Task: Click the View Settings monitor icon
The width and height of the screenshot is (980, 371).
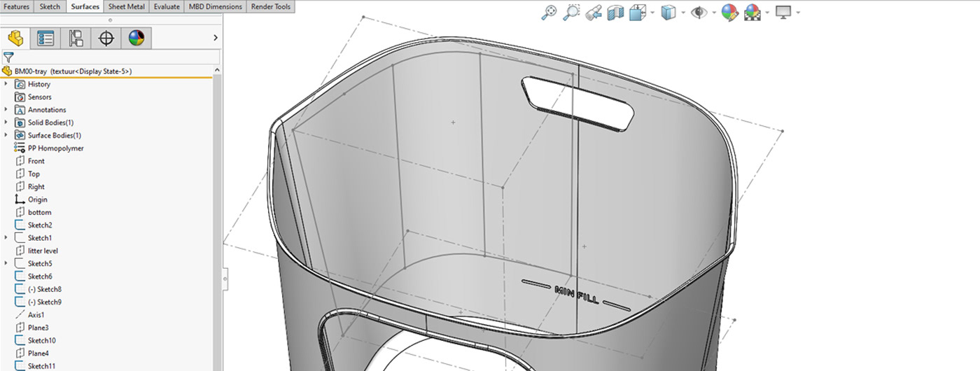Action: (783, 12)
